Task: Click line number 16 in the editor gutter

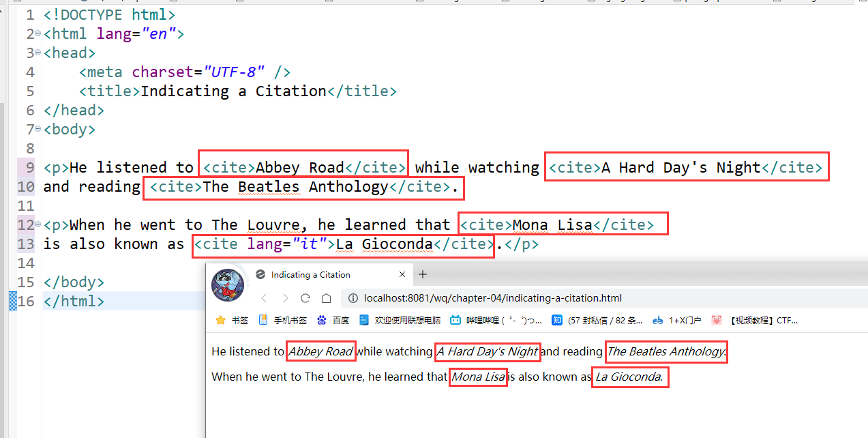Action: [x=26, y=301]
